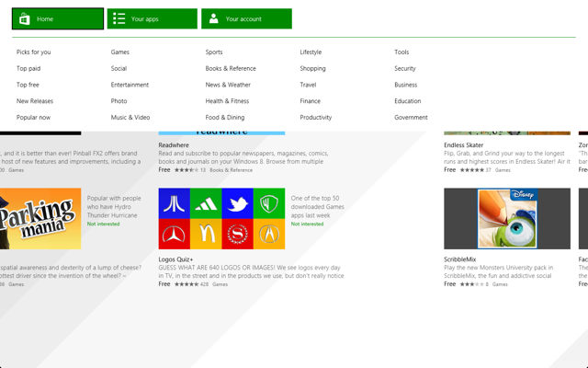Viewport: 588px width, 368px height.
Task: Mark Logos Quiz+ as Not interested
Action: pos(307,224)
